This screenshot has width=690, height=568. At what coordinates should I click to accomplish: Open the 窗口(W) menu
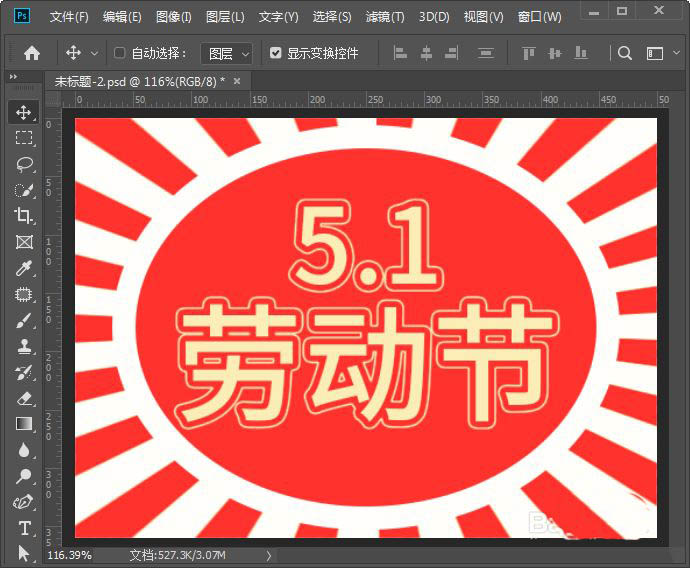point(540,17)
